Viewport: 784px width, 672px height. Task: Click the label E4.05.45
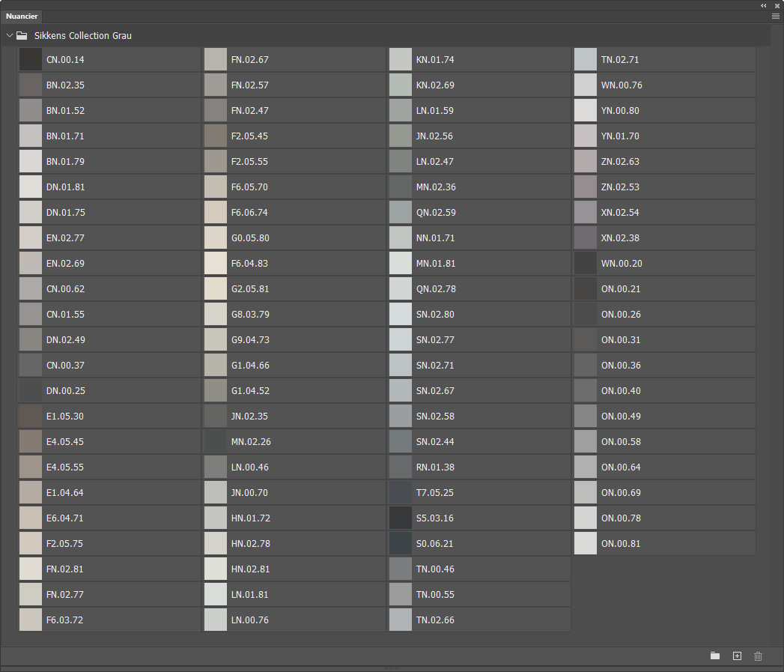pyautogui.click(x=65, y=442)
